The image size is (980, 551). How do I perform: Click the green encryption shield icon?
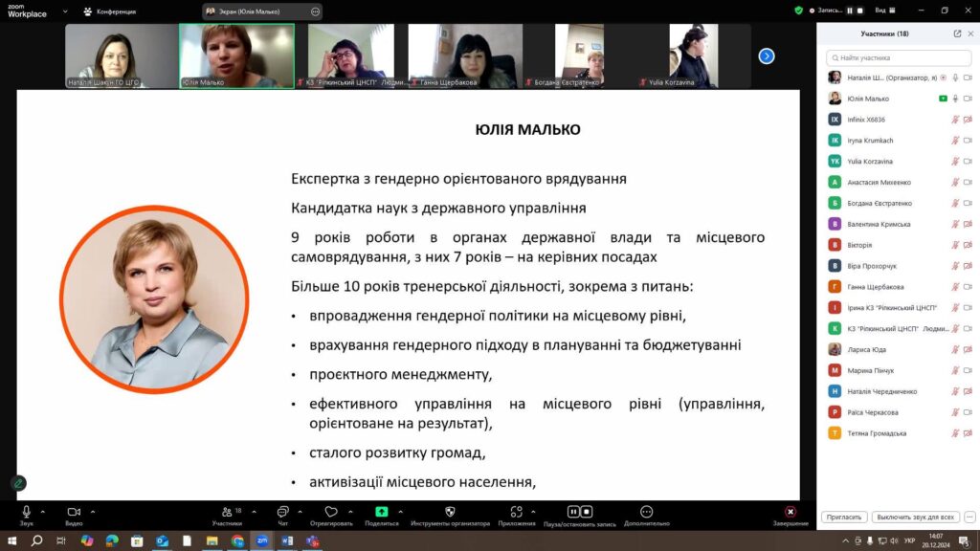[799, 11]
